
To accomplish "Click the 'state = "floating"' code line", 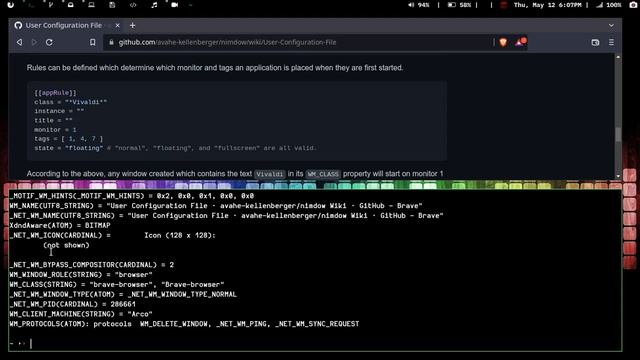I will coord(175,148).
